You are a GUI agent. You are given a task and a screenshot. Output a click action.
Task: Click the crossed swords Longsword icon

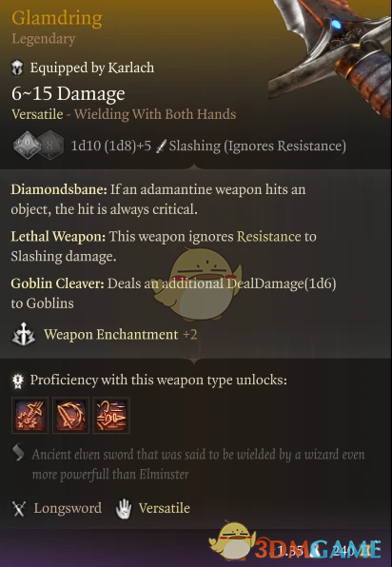(x=19, y=508)
